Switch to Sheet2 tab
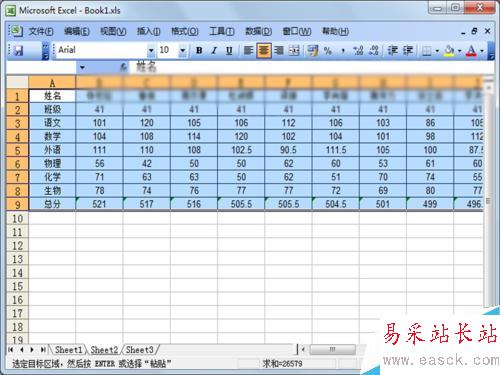Image resolution: width=500 pixels, height=375 pixels. pyautogui.click(x=104, y=350)
